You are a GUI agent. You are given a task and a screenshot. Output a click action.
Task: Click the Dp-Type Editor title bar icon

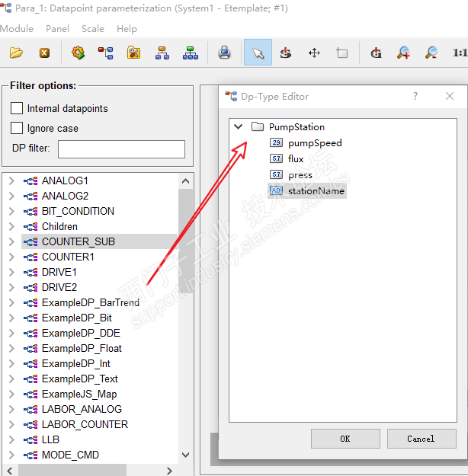[231, 96]
